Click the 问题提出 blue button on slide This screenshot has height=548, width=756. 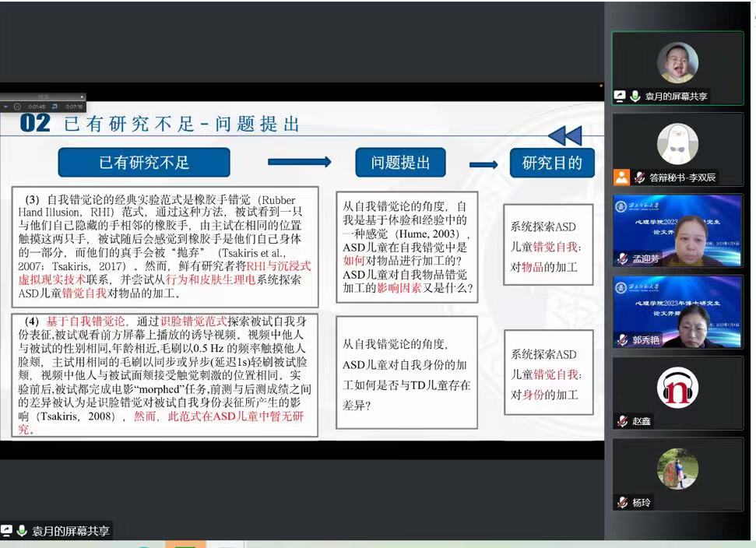point(400,163)
